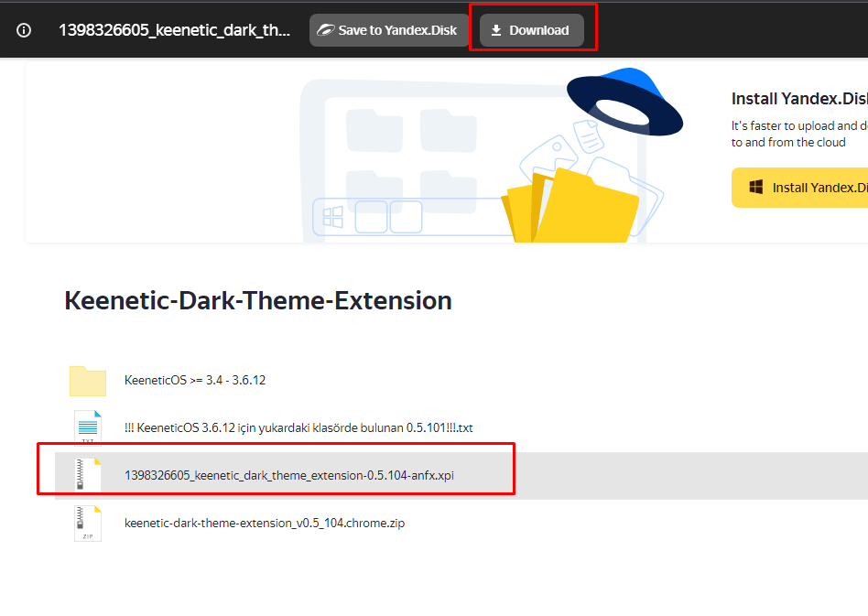The image size is (868, 616).
Task: Click the file info icon
Action: (x=24, y=30)
